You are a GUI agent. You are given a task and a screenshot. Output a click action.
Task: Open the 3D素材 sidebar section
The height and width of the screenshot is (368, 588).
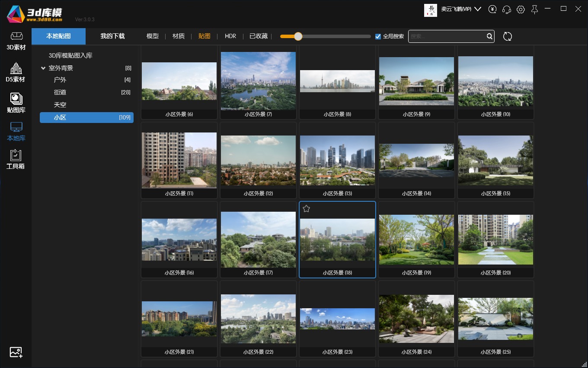(x=16, y=41)
